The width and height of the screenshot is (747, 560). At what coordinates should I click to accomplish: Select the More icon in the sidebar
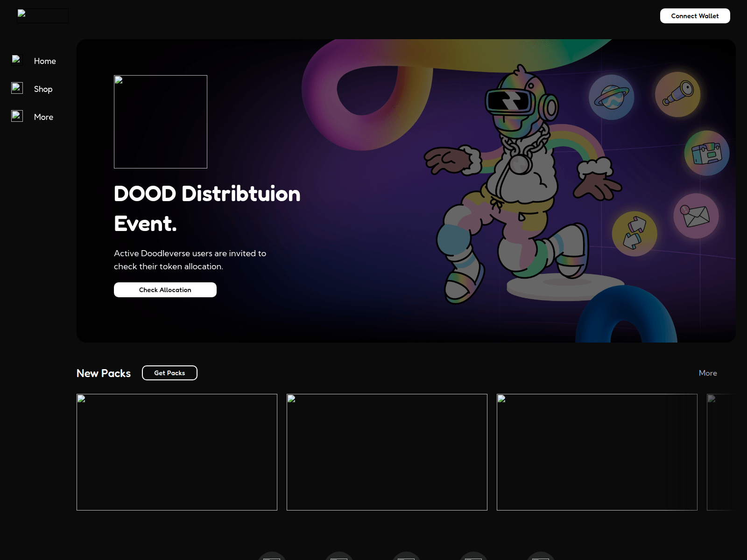[x=17, y=116]
